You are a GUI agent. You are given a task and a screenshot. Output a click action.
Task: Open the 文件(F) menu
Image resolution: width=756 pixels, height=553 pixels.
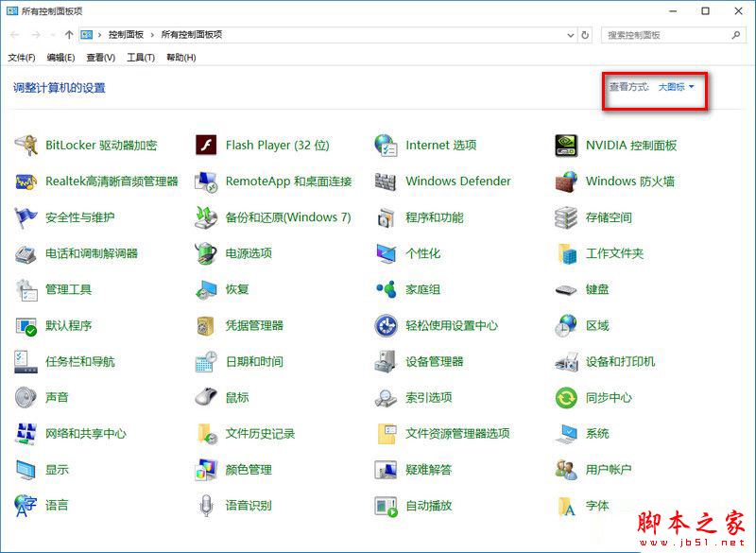click(22, 58)
